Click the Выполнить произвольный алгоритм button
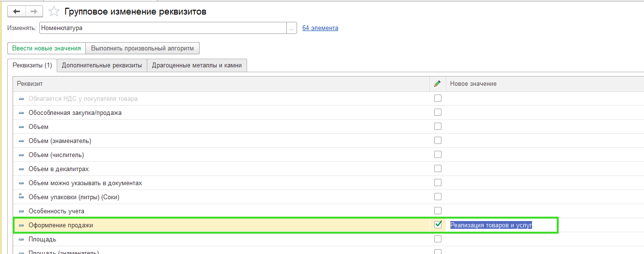644x254 pixels. pos(142,48)
